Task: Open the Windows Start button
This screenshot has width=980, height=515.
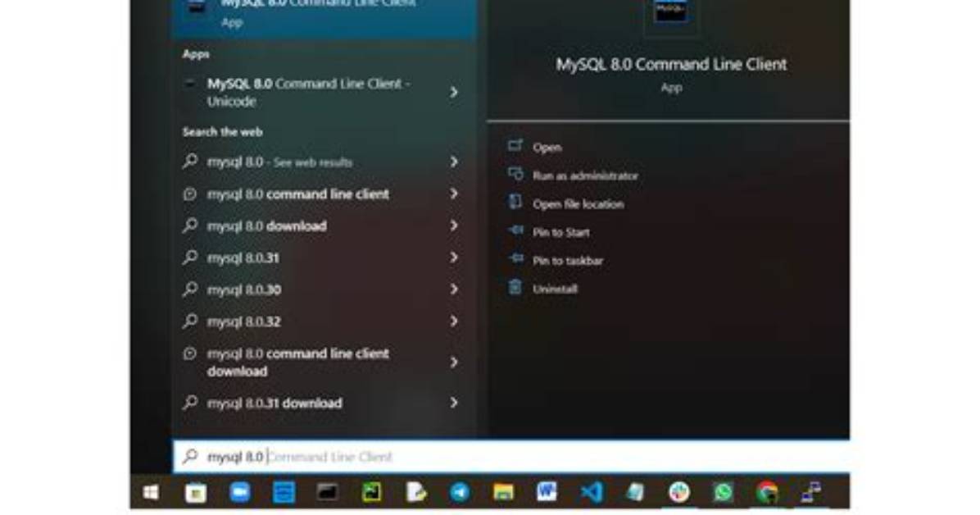Action: point(151,493)
